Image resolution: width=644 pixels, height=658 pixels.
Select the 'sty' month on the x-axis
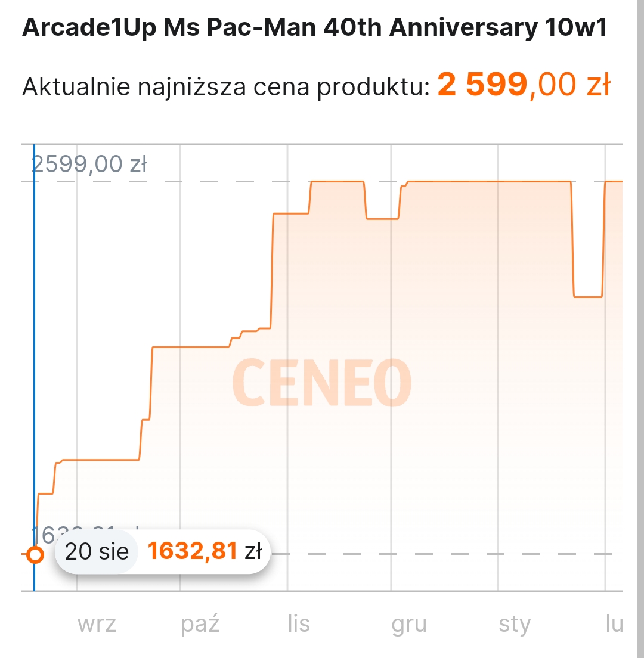pyautogui.click(x=515, y=625)
